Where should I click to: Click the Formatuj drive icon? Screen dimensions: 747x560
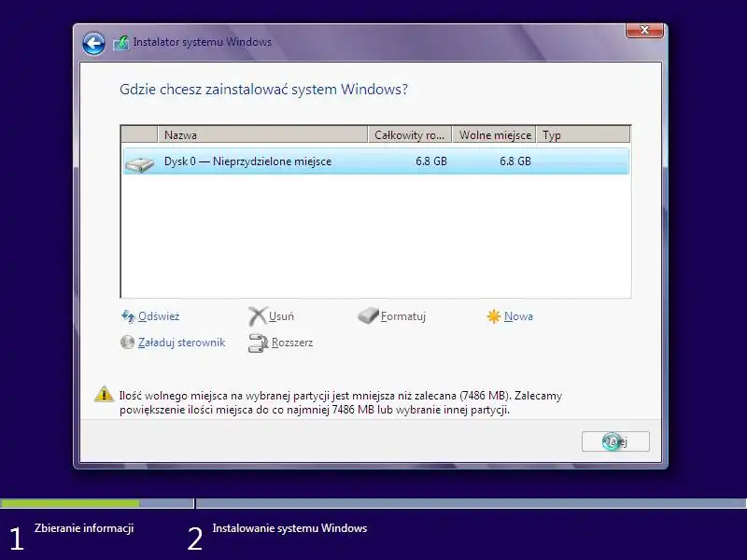(x=368, y=315)
